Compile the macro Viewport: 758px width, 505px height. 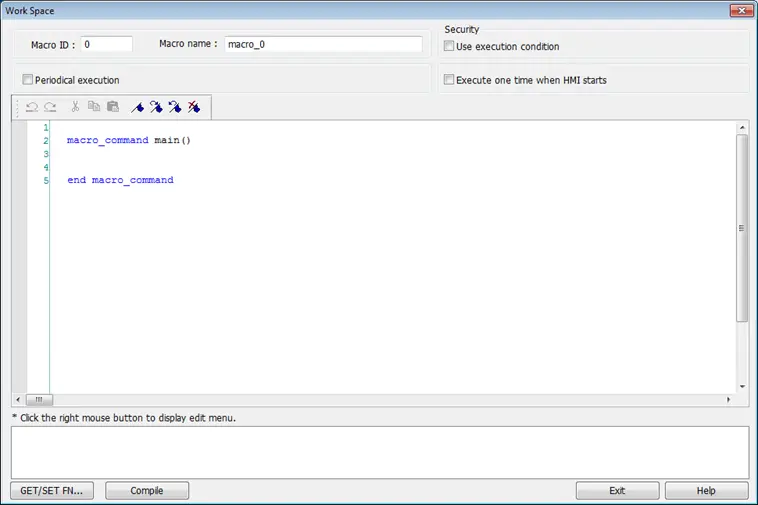147,491
